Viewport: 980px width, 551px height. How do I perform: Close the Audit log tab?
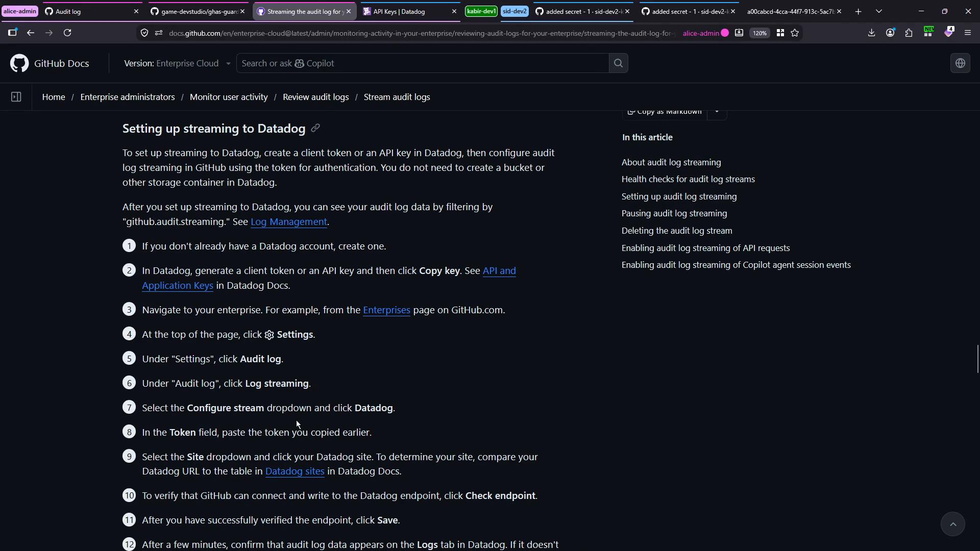136,11
